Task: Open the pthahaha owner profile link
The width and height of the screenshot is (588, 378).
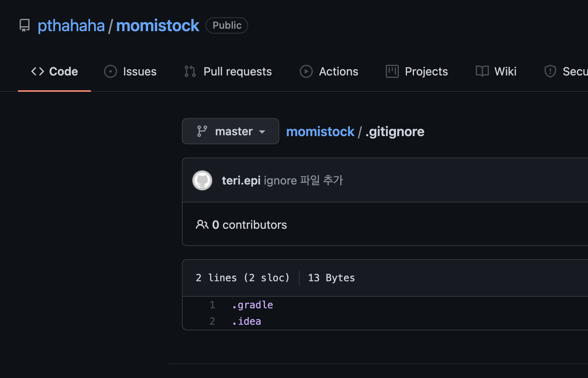Action: coord(71,25)
